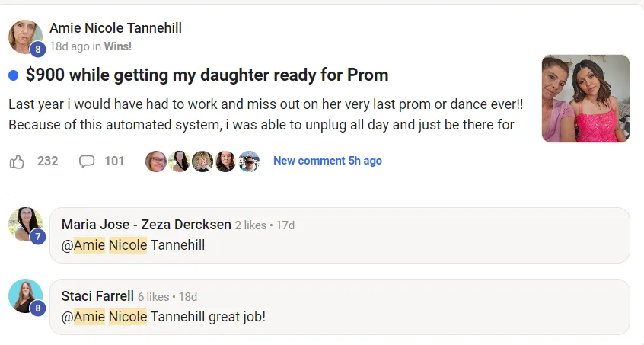Open Amie Nicole Tannehill's avatar at the post header
This screenshot has width=644, height=345.
point(25,36)
